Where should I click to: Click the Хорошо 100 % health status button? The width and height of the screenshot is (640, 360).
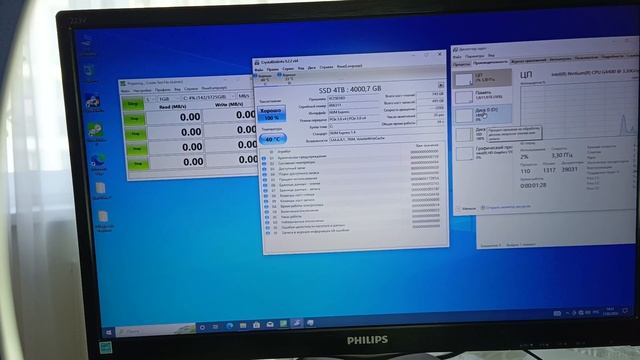tap(271, 114)
